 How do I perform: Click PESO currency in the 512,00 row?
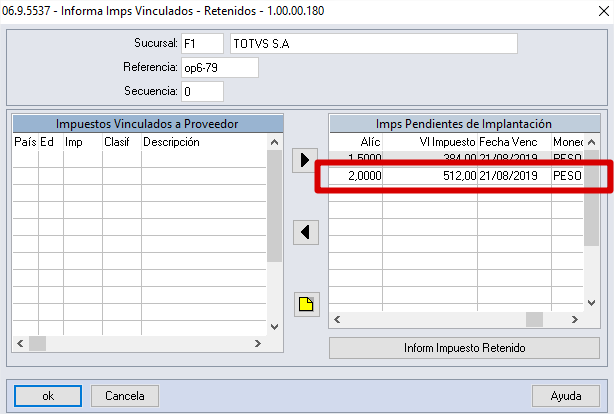tap(567, 175)
